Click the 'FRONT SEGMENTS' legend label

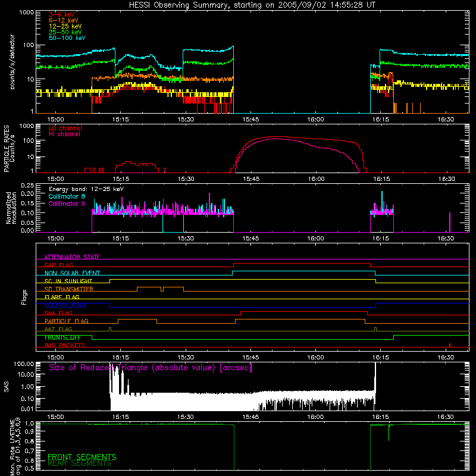(x=82, y=457)
